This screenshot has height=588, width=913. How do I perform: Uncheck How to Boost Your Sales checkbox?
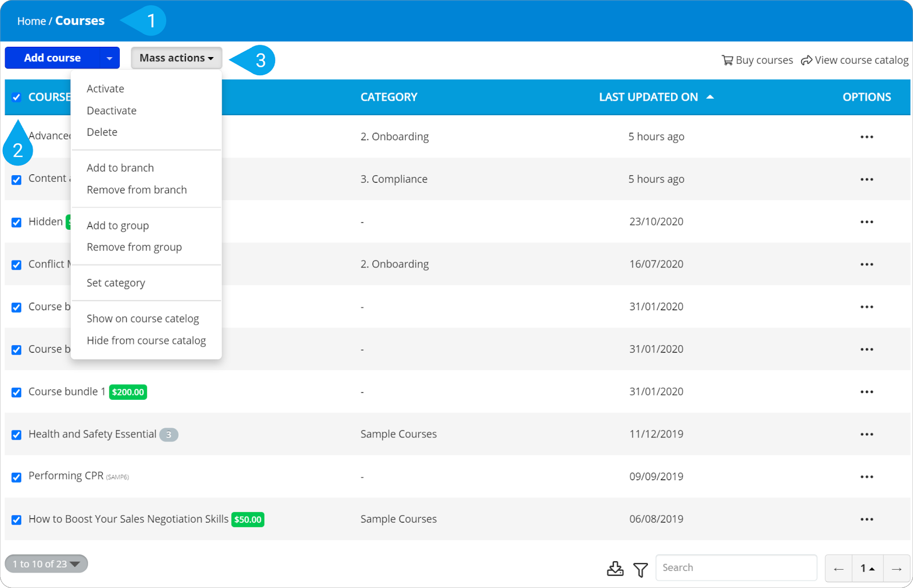[17, 520]
